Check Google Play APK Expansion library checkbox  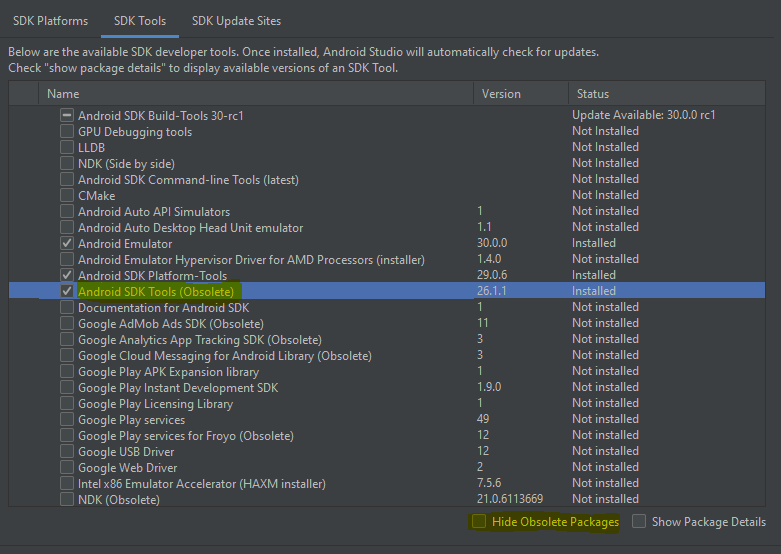click(67, 372)
